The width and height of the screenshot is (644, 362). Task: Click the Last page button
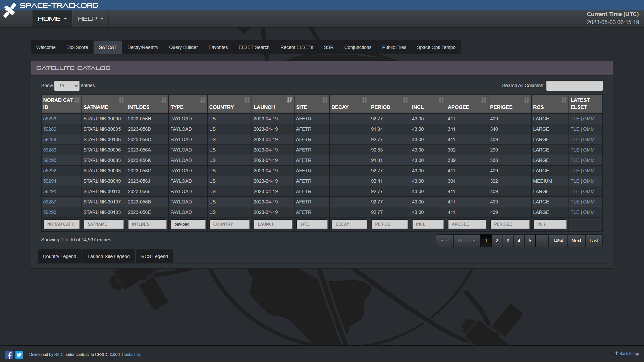pyautogui.click(x=594, y=241)
